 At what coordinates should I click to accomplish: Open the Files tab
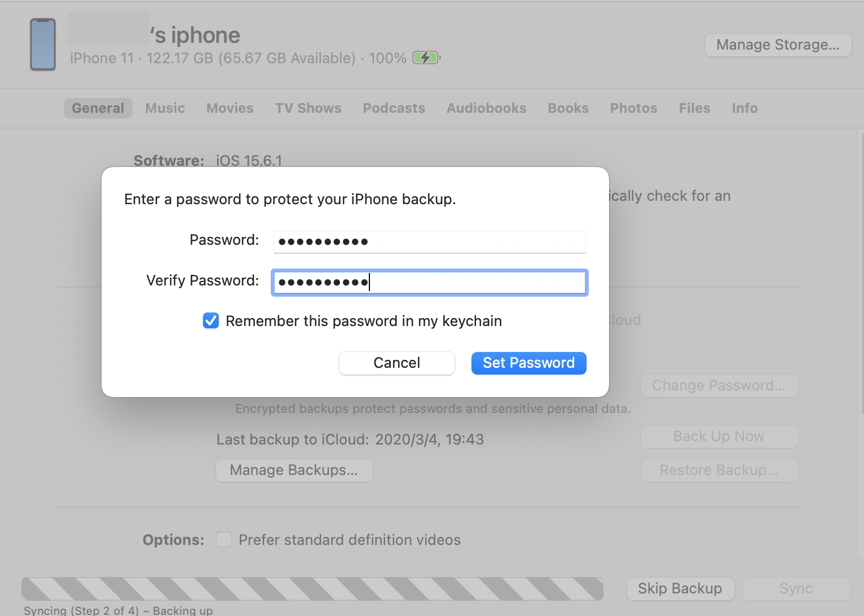point(694,108)
